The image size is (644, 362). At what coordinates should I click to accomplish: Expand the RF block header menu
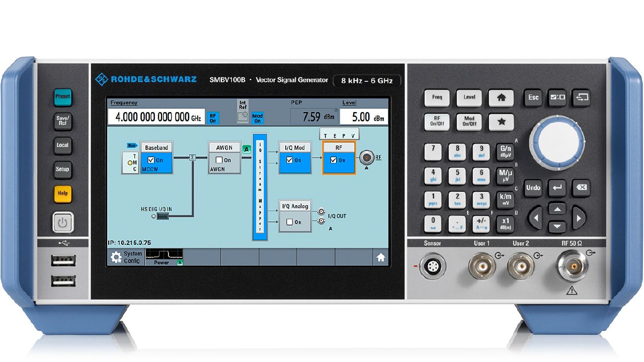339,147
